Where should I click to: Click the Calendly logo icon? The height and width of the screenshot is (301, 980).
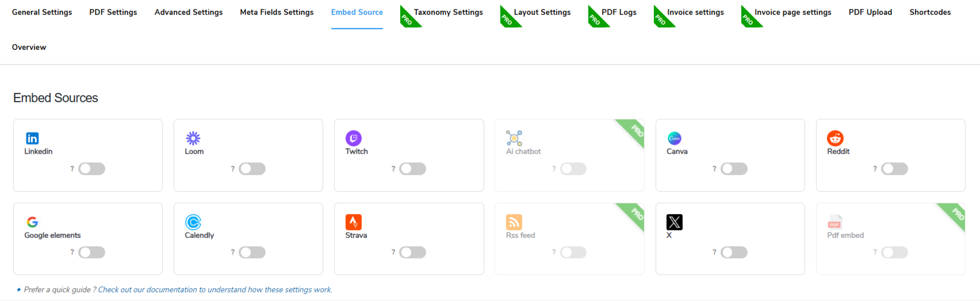(x=193, y=222)
